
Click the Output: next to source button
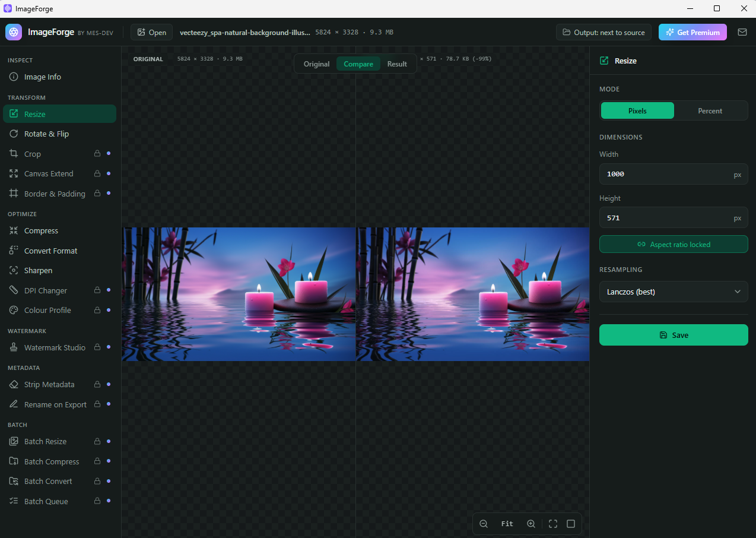[x=603, y=32]
